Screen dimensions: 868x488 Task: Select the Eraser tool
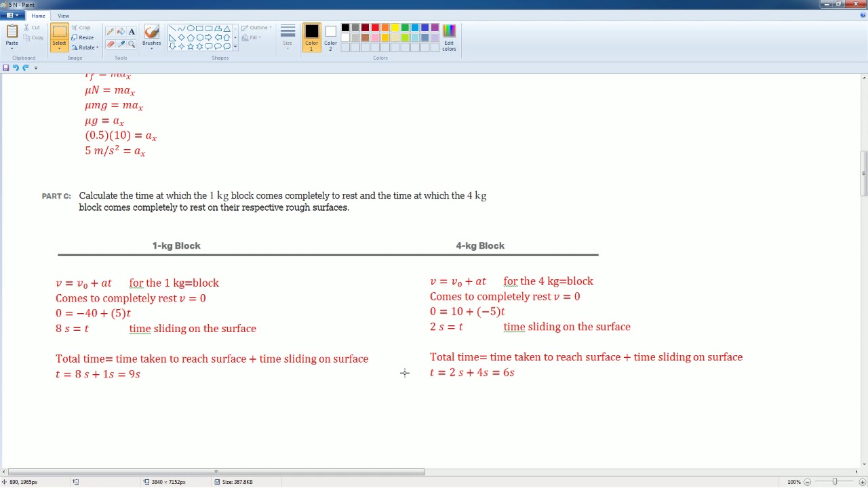pyautogui.click(x=110, y=44)
